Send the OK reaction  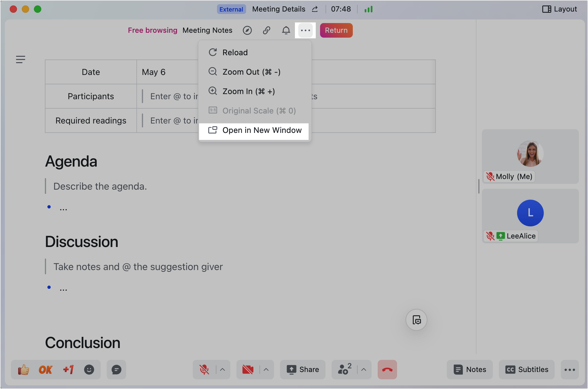coord(45,370)
